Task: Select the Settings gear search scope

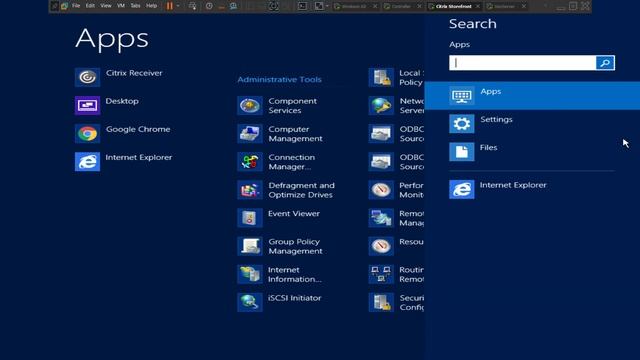Action: [462, 124]
